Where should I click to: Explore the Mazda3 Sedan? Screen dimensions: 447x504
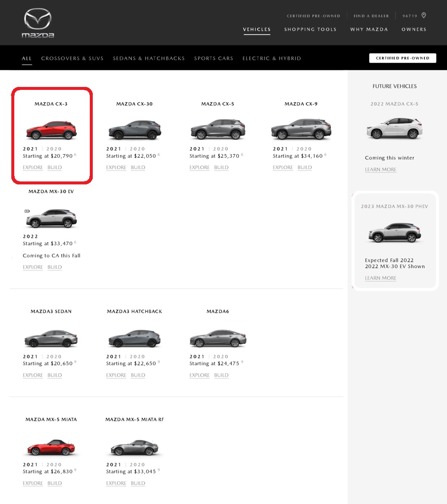pyautogui.click(x=33, y=375)
